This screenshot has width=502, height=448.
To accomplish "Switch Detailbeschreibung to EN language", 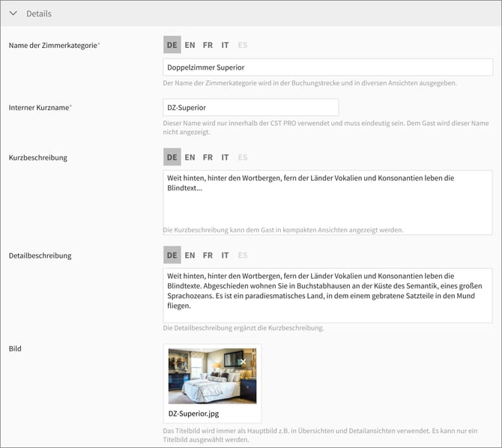I will point(190,255).
